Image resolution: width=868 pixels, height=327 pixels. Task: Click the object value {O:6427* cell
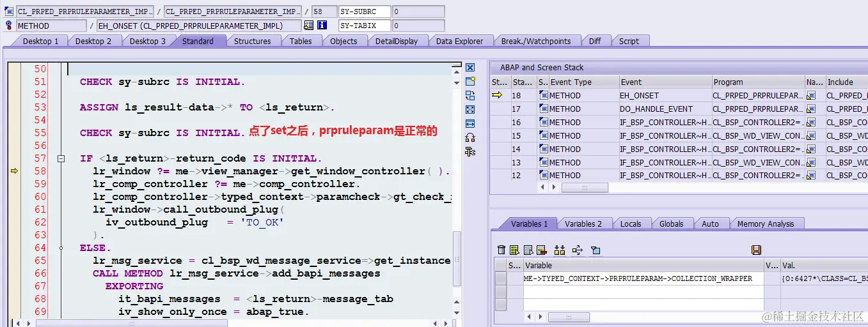(x=825, y=278)
